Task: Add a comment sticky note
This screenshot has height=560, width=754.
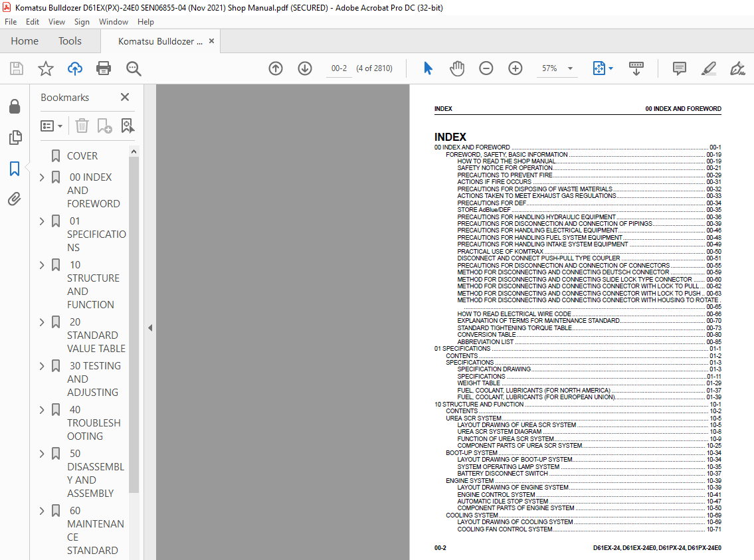Action: 679,68
